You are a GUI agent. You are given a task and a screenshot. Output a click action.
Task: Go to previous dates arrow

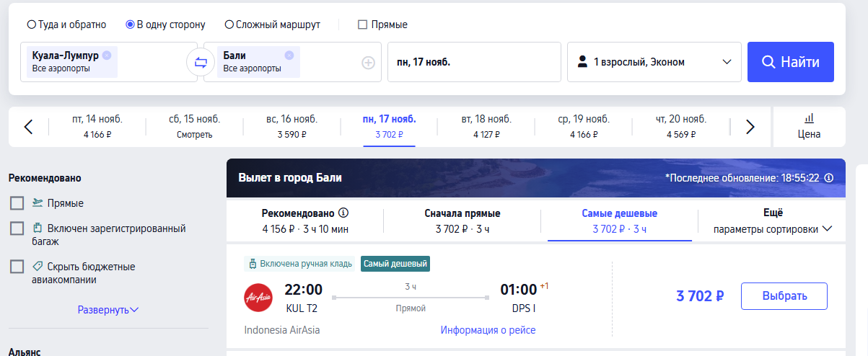click(x=28, y=127)
